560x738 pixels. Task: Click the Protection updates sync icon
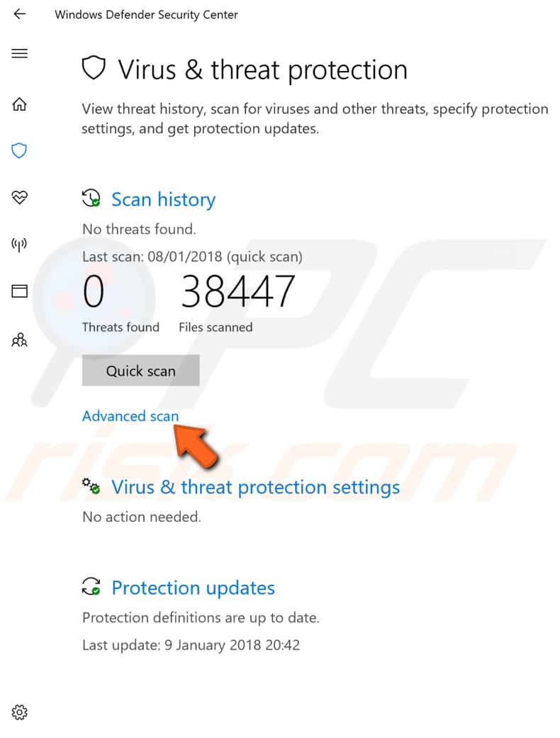click(x=91, y=587)
